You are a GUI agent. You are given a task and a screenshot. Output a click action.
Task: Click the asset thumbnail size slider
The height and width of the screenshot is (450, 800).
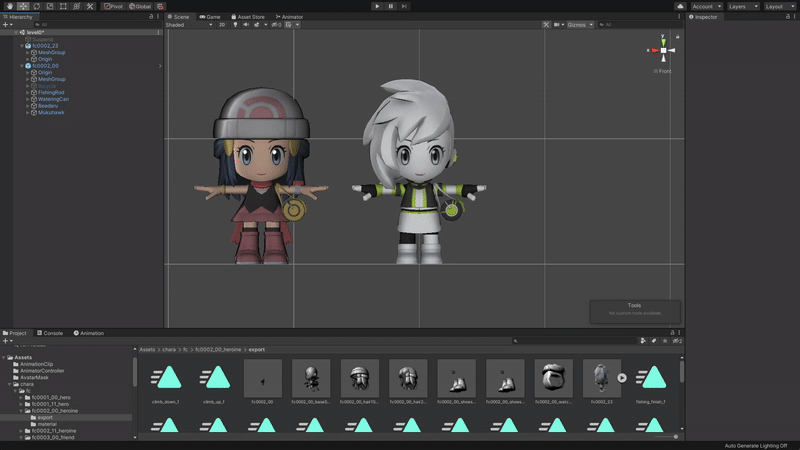[x=665, y=436]
